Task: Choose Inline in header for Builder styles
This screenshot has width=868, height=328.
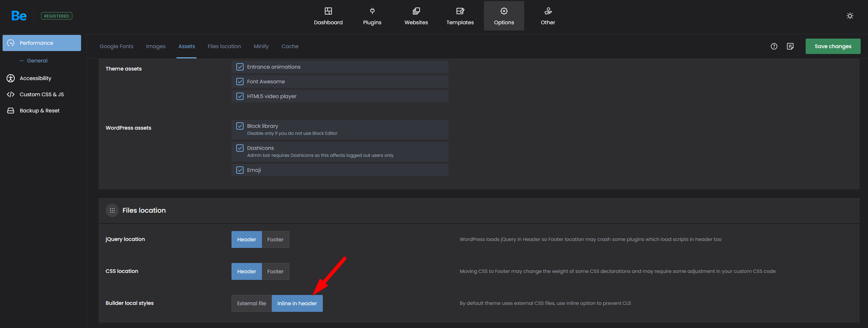Action: tap(297, 303)
